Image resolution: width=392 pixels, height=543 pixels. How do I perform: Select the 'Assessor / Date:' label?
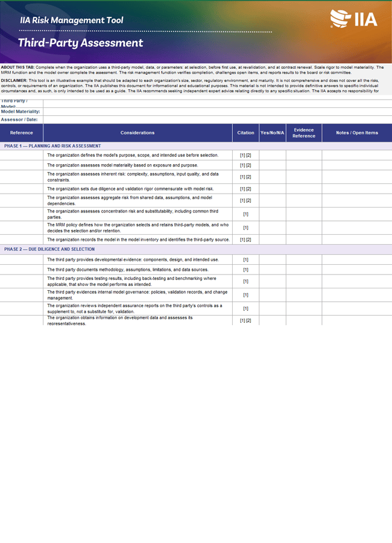pos(19,119)
